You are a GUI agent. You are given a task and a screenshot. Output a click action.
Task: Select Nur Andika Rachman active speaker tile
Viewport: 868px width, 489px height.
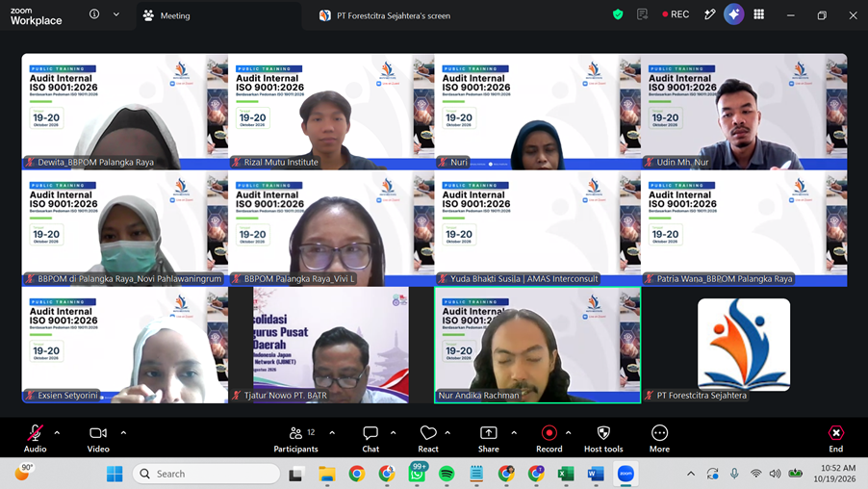point(538,345)
